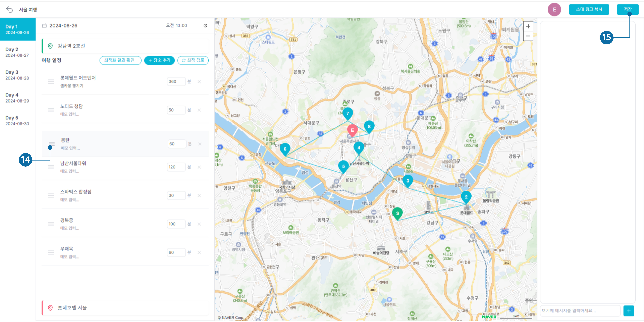Click map marker number 5

tap(343, 167)
